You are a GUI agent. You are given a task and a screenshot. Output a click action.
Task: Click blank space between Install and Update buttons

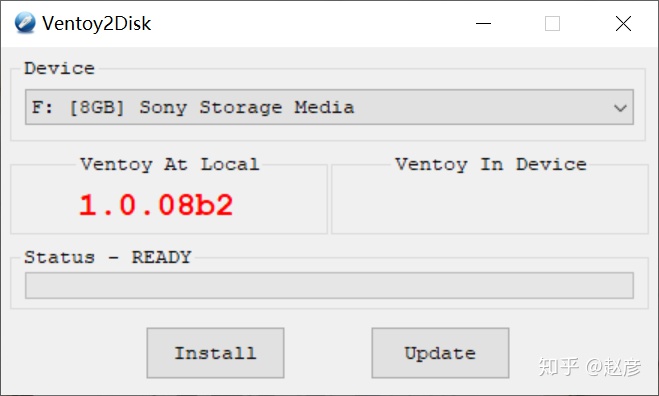[328, 353]
